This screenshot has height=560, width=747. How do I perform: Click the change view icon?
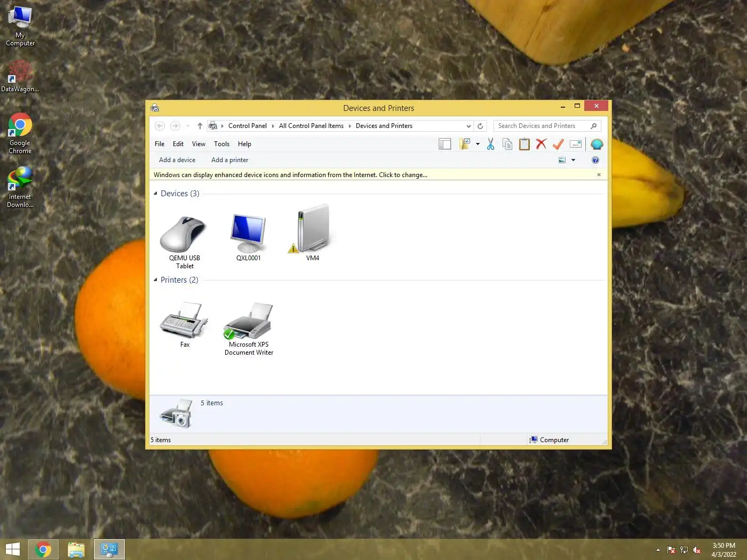pyautogui.click(x=562, y=160)
